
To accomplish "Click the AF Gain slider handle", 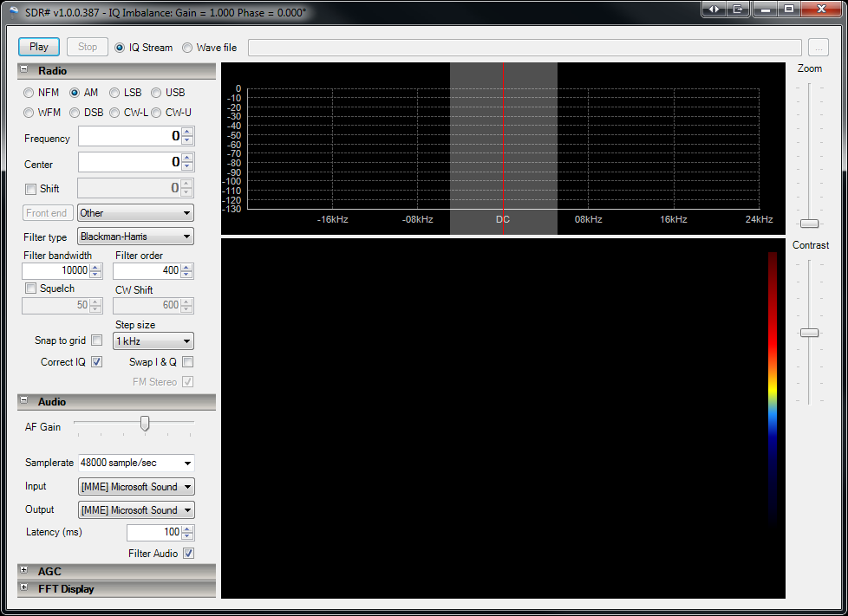I will click(x=145, y=424).
